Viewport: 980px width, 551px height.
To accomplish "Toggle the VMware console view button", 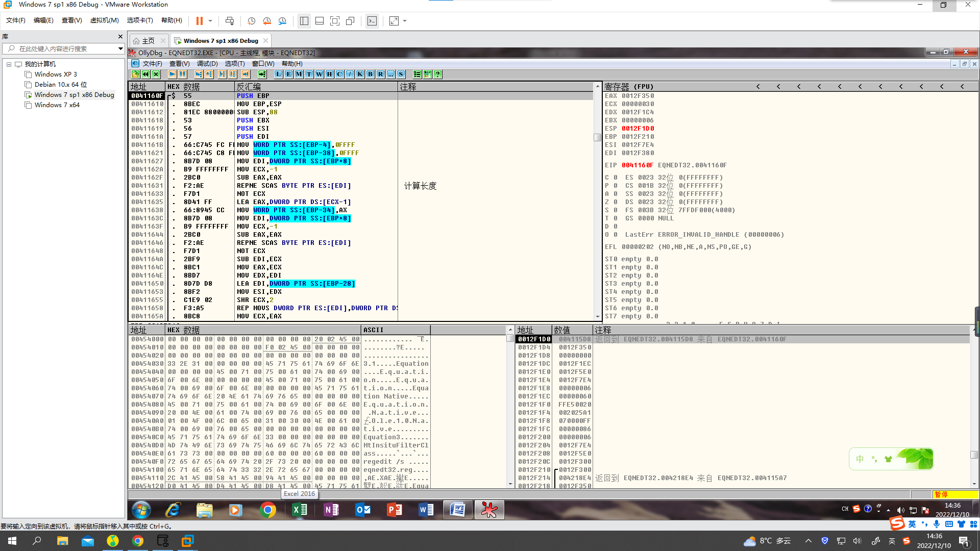I will (x=372, y=21).
